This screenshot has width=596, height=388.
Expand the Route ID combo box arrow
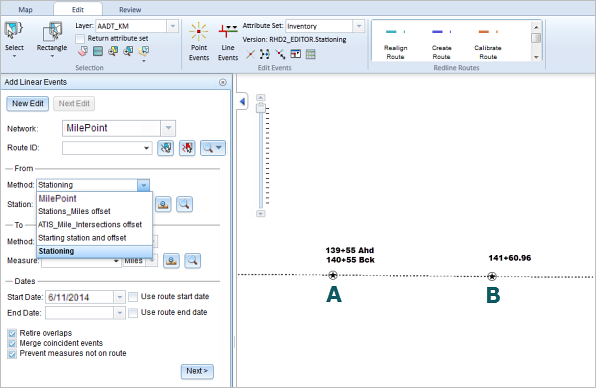click(146, 148)
